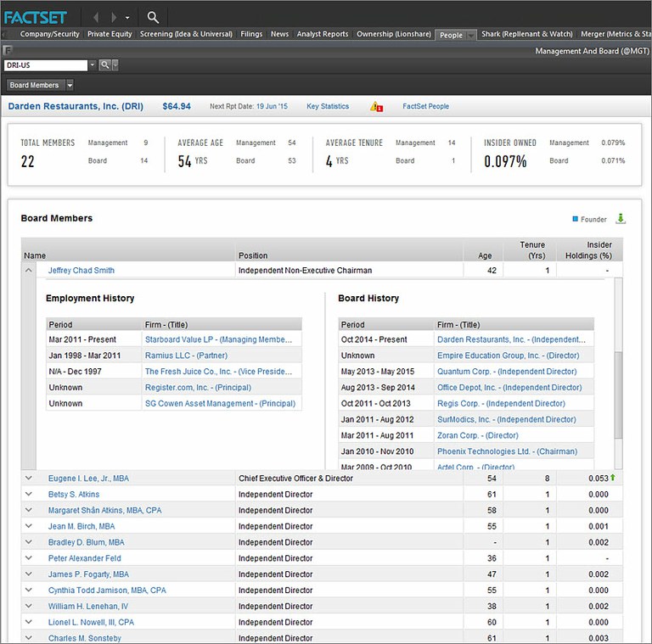This screenshot has width=652, height=644.
Task: Open Eugene I. Lee, Jr., MBA profile
Action: click(x=88, y=479)
